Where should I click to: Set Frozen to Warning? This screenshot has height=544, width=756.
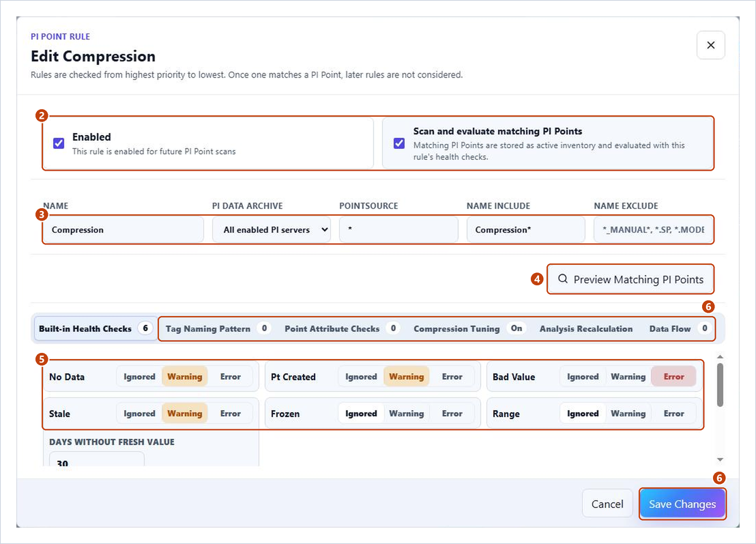coord(407,414)
